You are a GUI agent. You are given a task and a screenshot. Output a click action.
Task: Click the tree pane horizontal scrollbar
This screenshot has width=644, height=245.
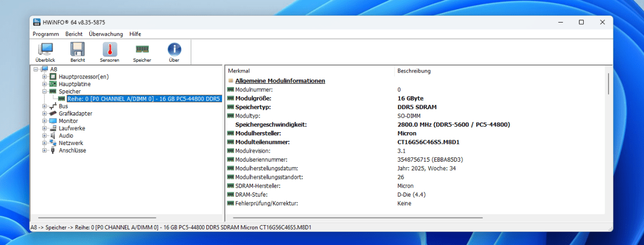(x=97, y=218)
